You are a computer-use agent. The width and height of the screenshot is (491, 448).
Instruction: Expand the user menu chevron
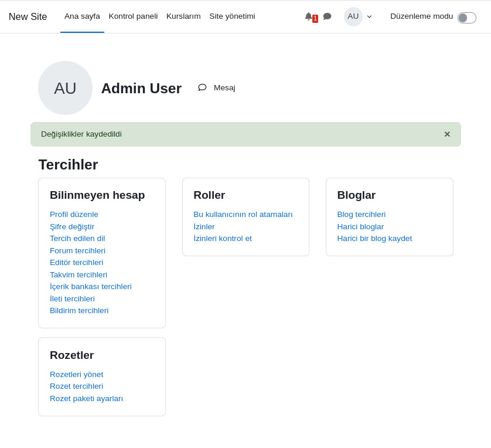click(368, 17)
